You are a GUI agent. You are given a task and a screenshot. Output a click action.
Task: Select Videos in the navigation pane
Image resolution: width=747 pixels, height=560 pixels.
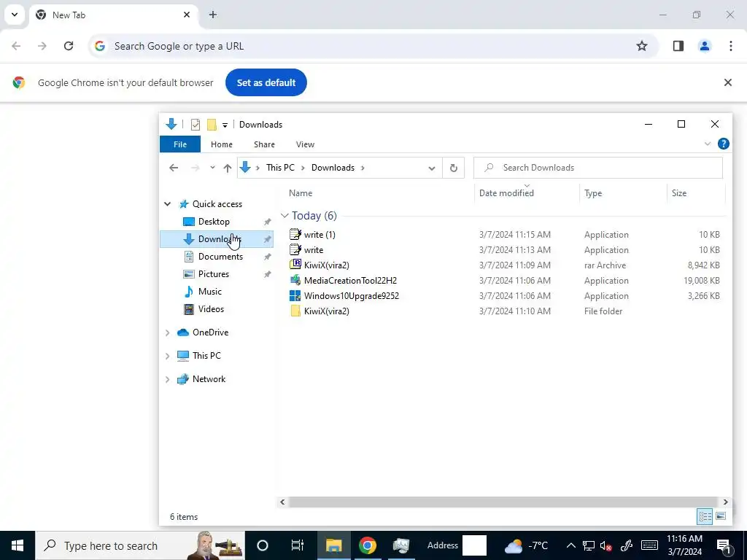[211, 309]
